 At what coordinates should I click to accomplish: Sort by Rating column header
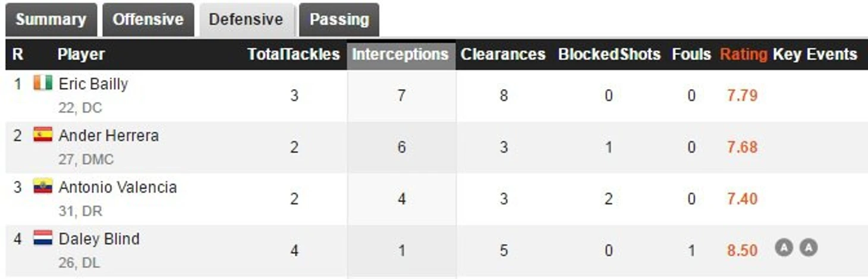(743, 55)
